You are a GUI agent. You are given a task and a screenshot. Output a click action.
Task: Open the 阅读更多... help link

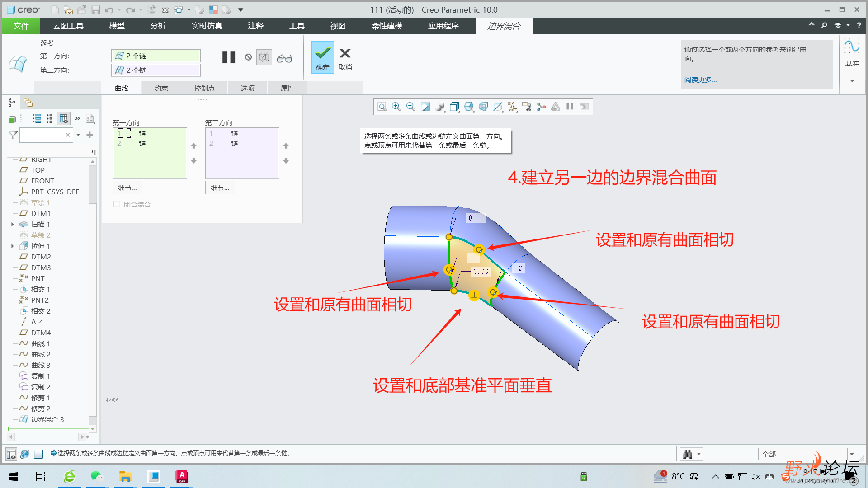[700, 80]
